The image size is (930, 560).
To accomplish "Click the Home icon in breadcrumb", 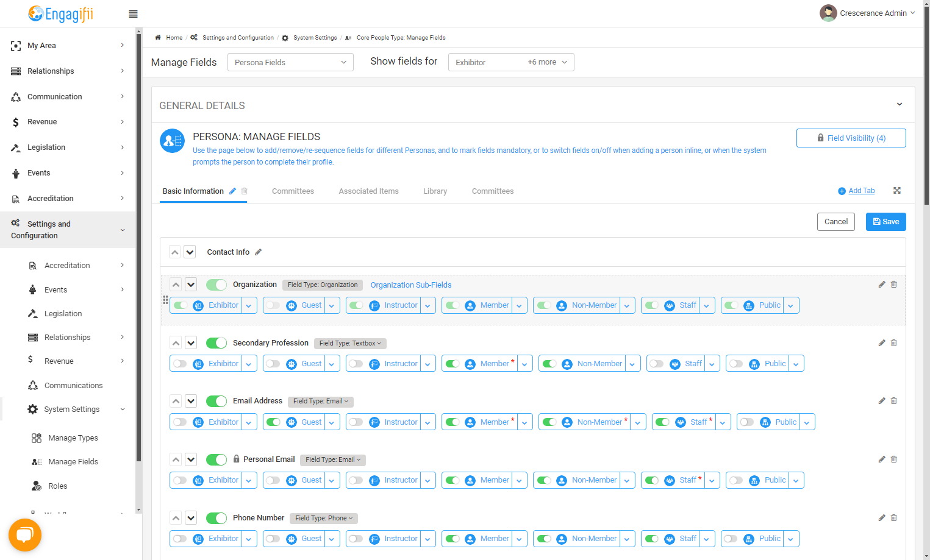I will (158, 38).
